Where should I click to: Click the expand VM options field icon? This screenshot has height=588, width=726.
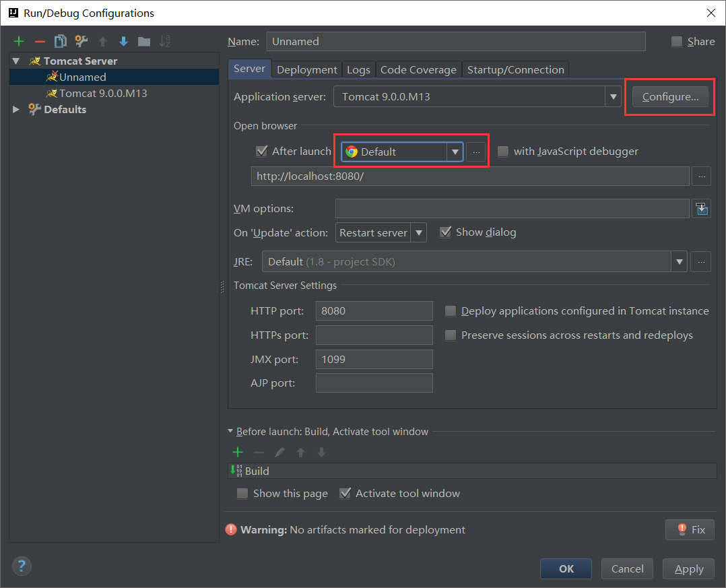point(702,209)
